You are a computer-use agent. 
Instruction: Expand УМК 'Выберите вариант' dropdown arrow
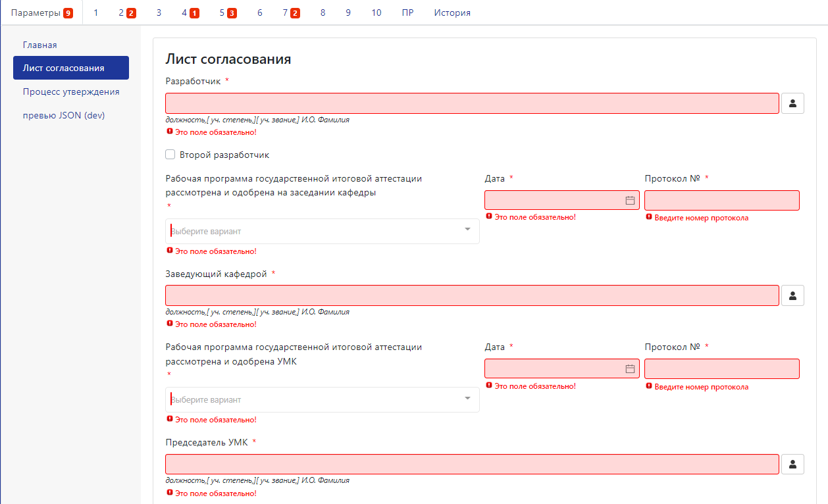(x=468, y=398)
